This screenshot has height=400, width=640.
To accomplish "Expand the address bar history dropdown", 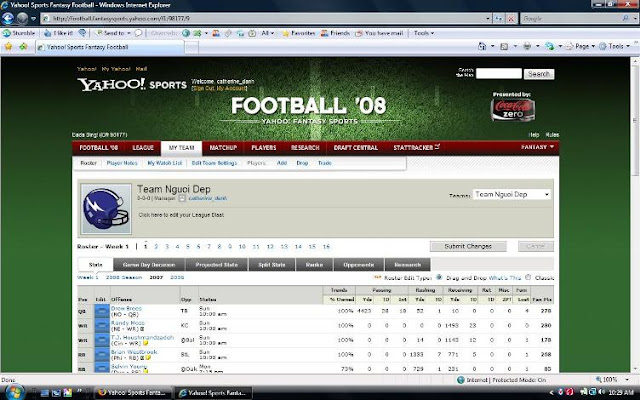I will pyautogui.click(x=488, y=18).
